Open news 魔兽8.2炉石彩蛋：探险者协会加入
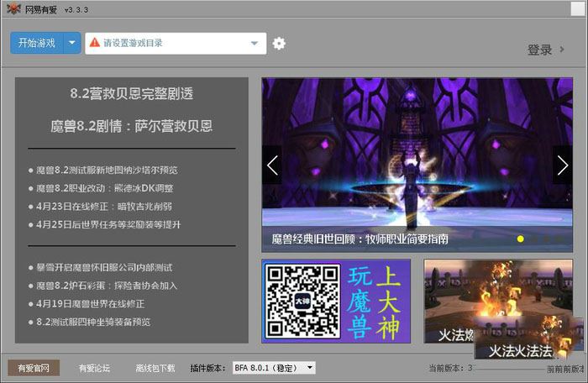 [x=107, y=286]
